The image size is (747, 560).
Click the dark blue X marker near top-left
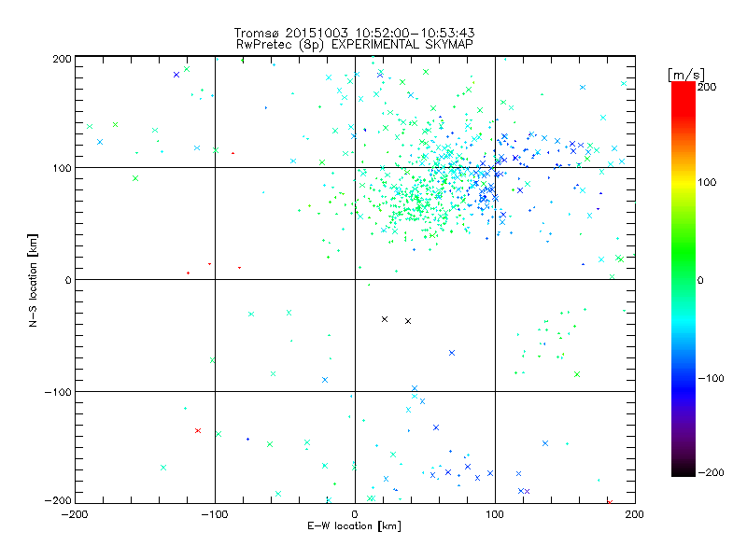coord(176,75)
